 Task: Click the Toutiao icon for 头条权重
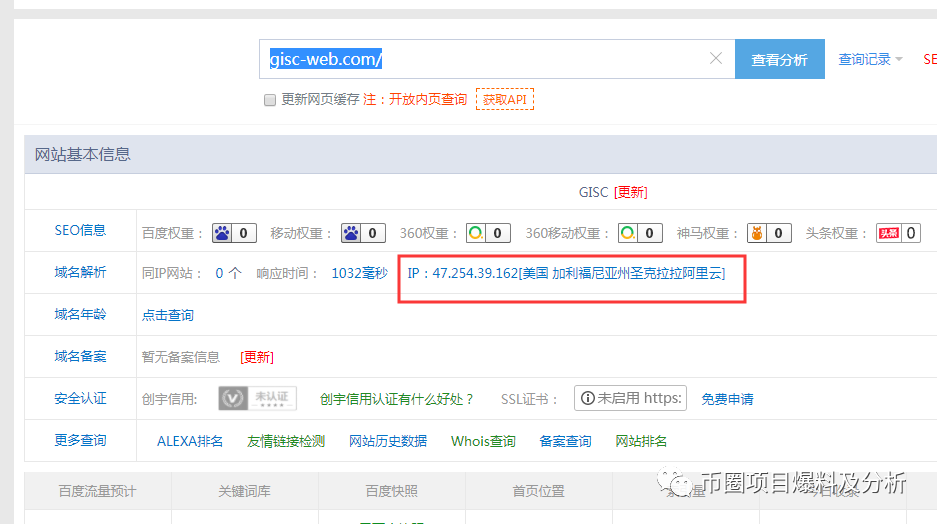[889, 233]
